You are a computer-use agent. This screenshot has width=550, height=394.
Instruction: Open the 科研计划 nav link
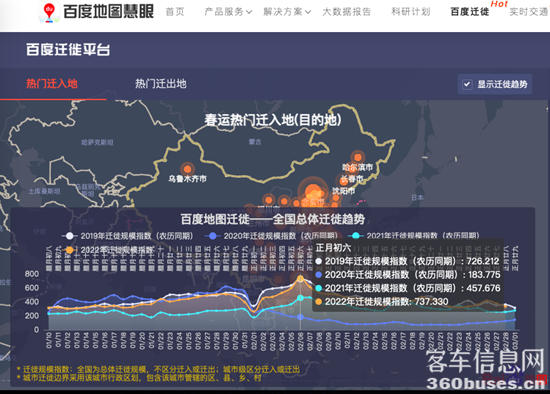click(x=411, y=12)
